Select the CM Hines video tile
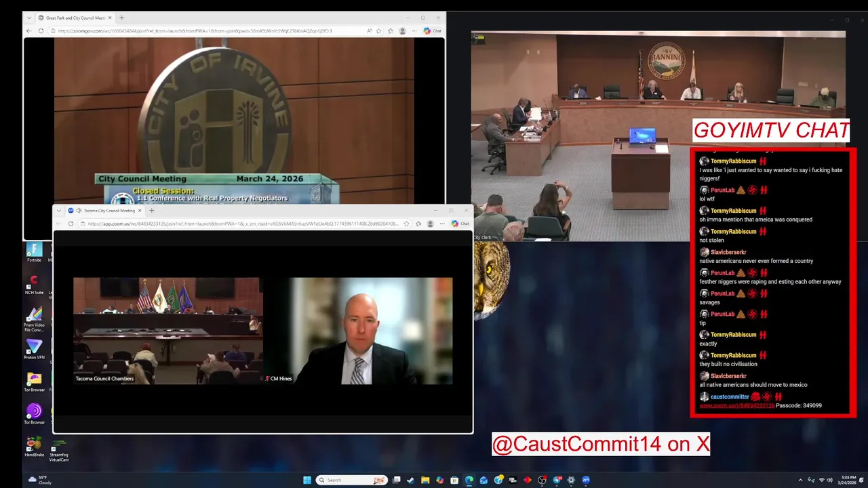 point(358,331)
